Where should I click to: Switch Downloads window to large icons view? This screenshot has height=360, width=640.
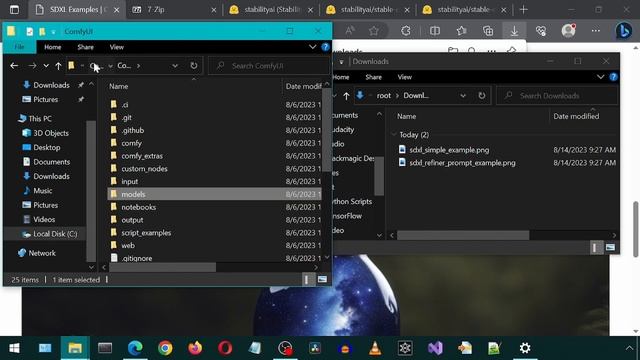click(x=610, y=247)
